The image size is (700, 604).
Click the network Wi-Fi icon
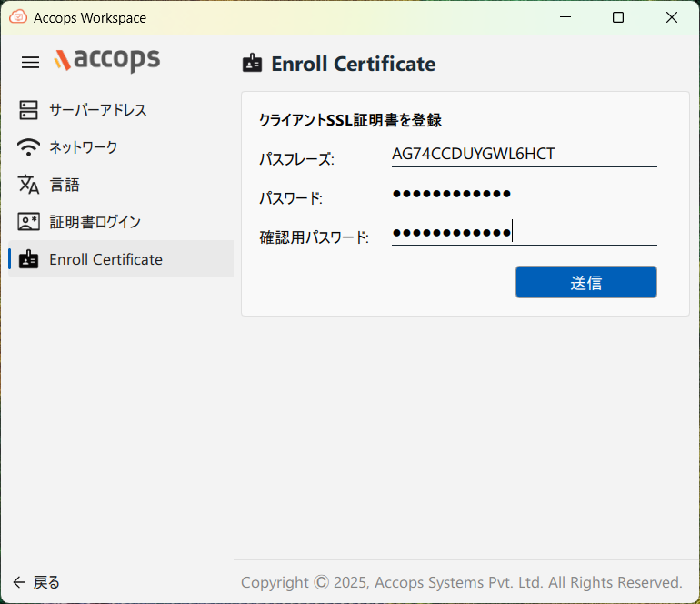[28, 147]
